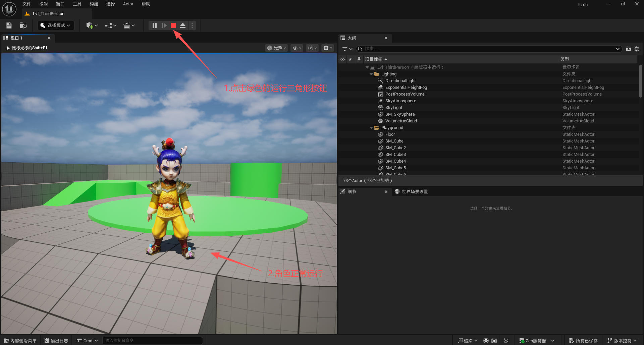The image size is (644, 345).
Task: Open the Actor menu
Action: (128, 4)
